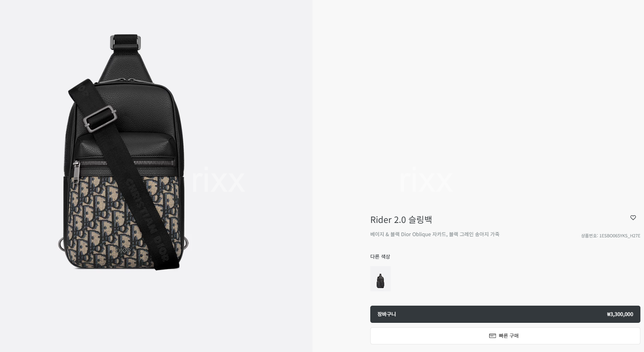Select the 상품번호 1ESBO065YKS_H27E text
Image resolution: width=644 pixels, height=352 pixels.
(x=610, y=236)
